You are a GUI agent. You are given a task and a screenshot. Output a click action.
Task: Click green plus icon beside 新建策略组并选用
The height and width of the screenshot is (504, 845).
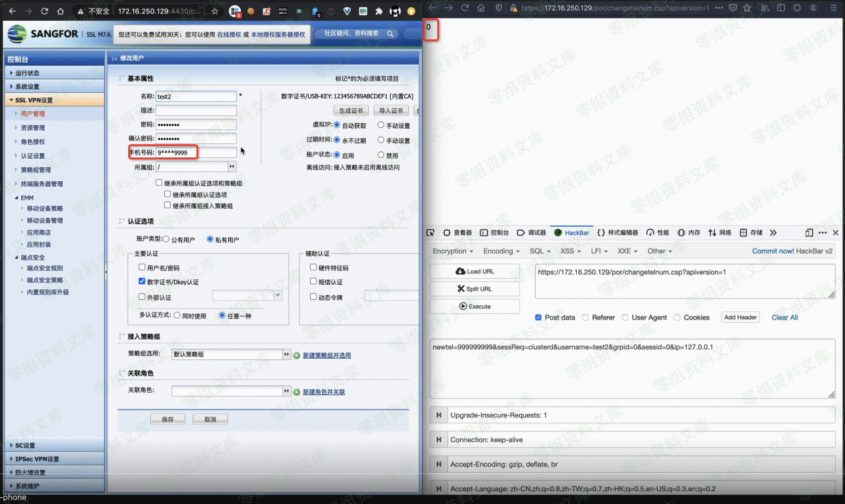pos(297,355)
